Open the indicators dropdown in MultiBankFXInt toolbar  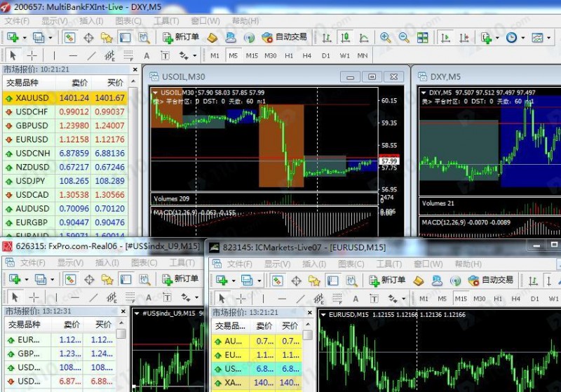tap(487, 37)
